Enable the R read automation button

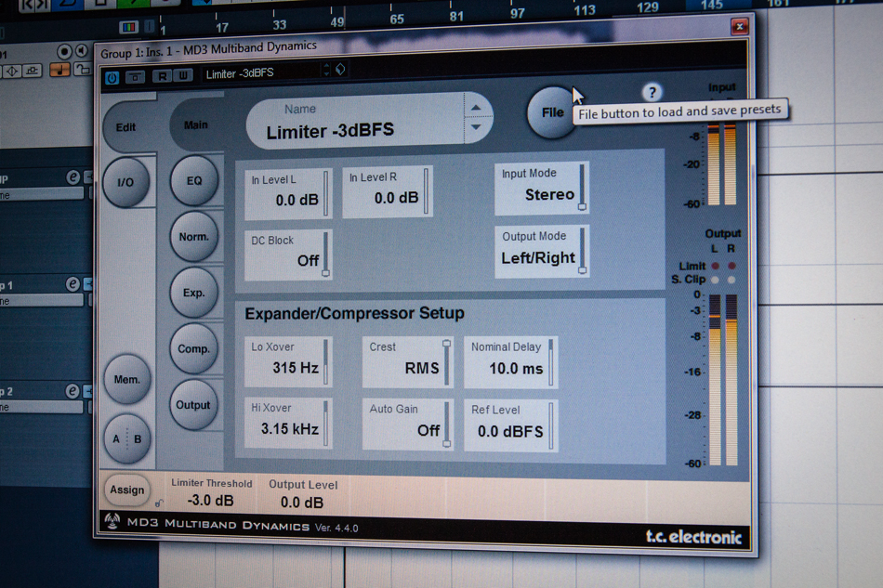point(162,76)
